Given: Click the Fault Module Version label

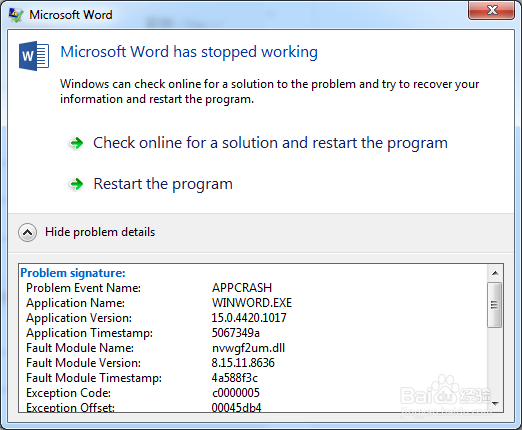Looking at the screenshot, I should click(x=83, y=363).
